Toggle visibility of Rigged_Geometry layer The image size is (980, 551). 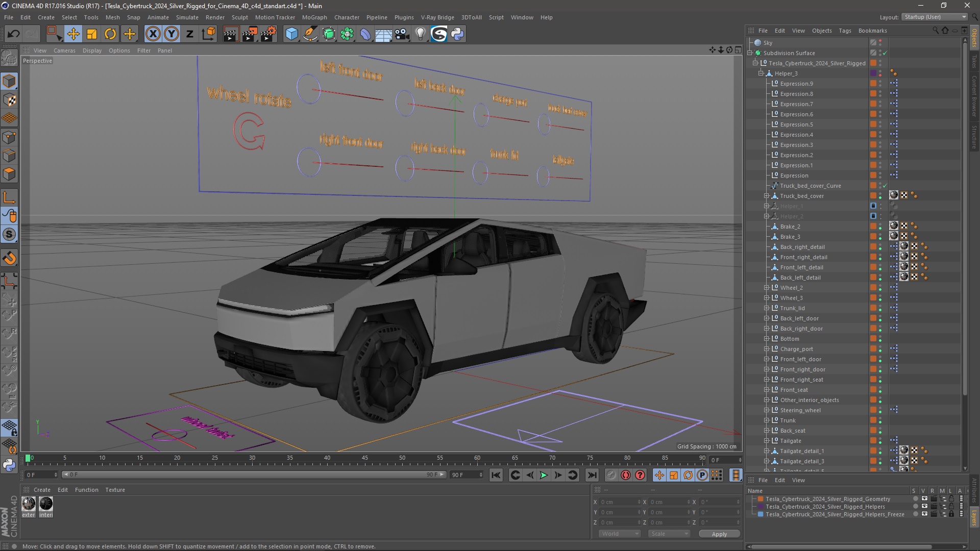click(924, 499)
